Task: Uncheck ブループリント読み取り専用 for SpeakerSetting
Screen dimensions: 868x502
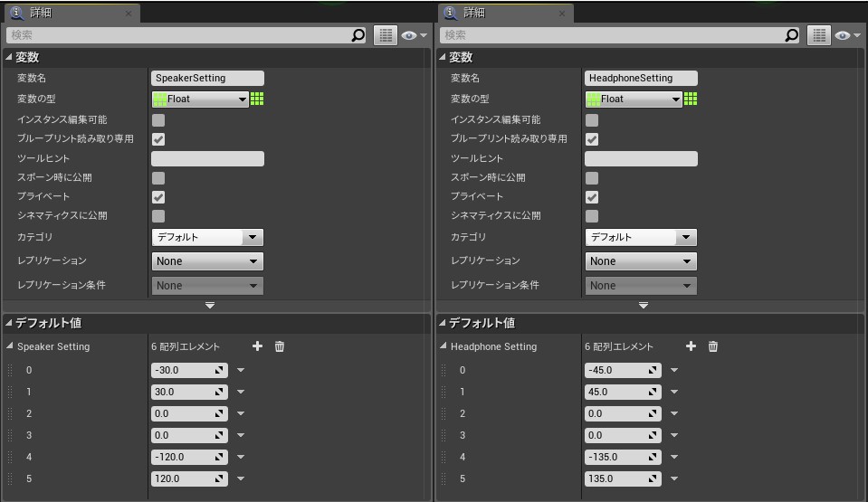Action: (x=158, y=139)
